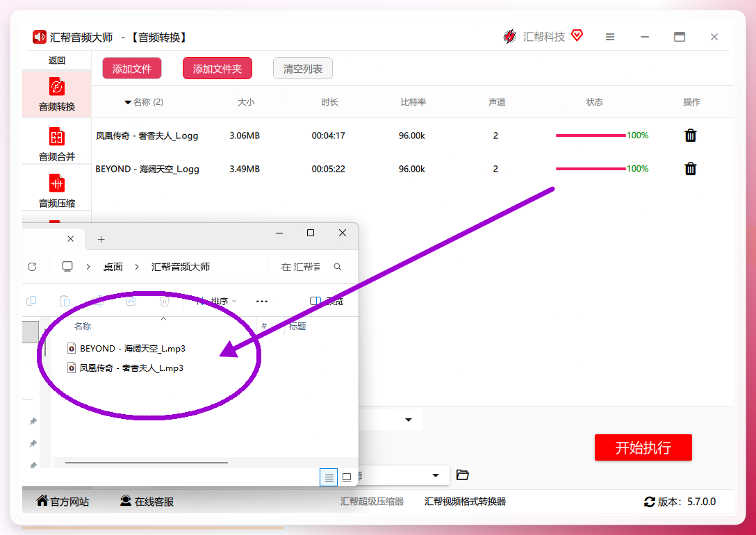
Task: Click the 3.06MB size cell
Action: (245, 135)
